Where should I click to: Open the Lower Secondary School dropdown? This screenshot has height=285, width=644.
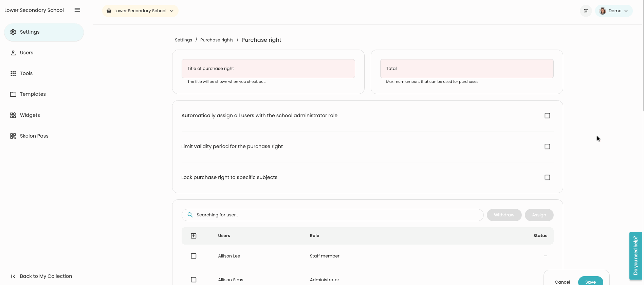(140, 11)
